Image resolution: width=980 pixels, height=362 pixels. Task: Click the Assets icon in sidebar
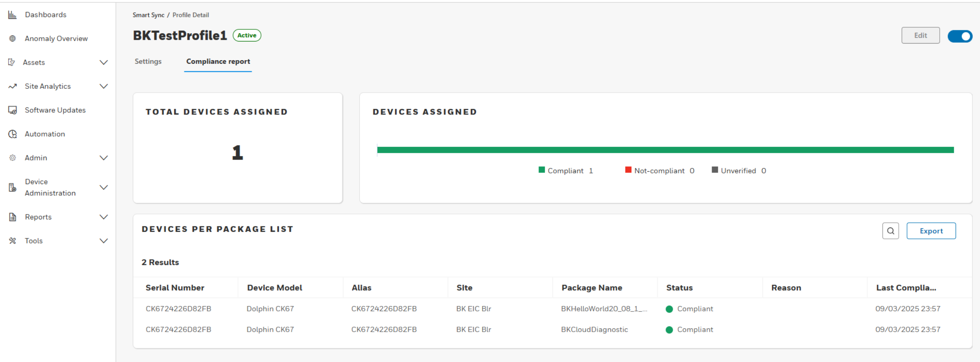tap(12, 62)
